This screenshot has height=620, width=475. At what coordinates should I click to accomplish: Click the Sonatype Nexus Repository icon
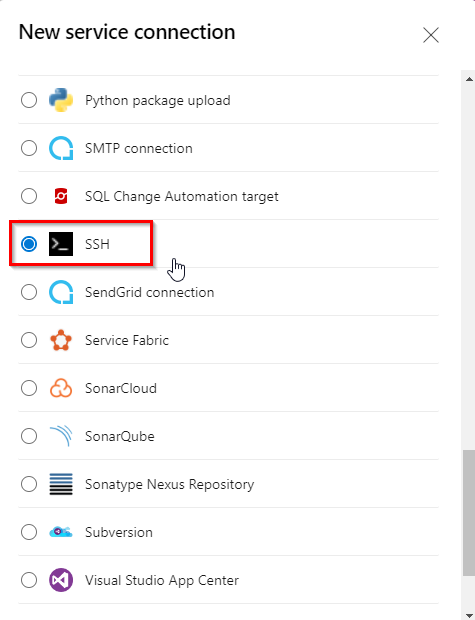tap(61, 484)
